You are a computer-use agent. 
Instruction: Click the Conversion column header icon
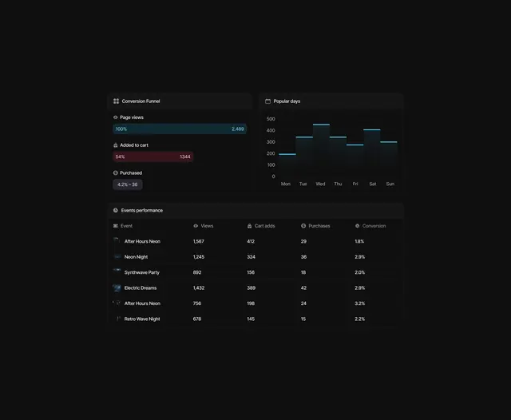pyautogui.click(x=357, y=226)
